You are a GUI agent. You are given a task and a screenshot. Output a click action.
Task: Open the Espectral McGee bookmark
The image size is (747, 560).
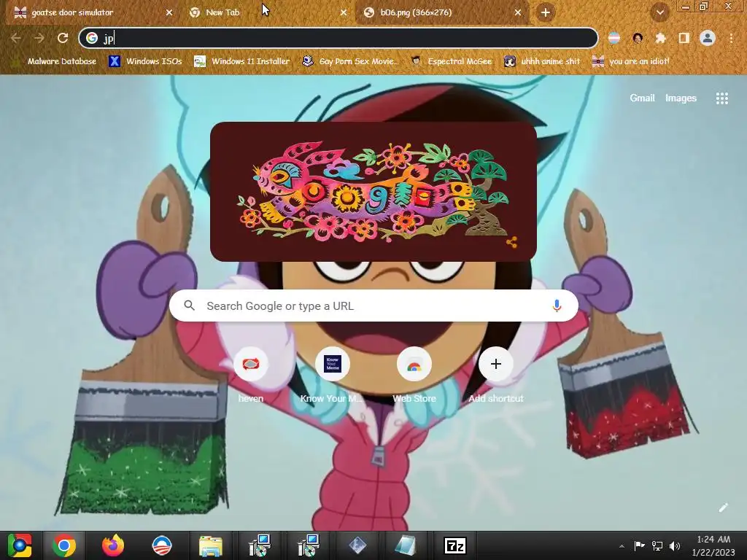coord(452,61)
